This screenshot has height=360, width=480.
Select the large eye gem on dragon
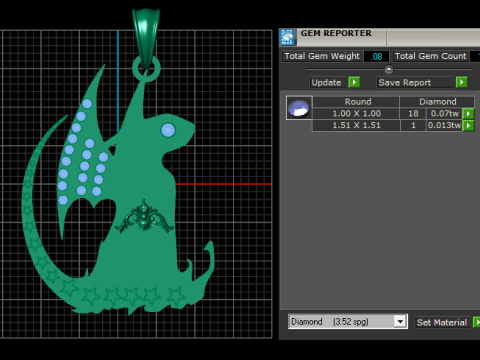[x=168, y=130]
